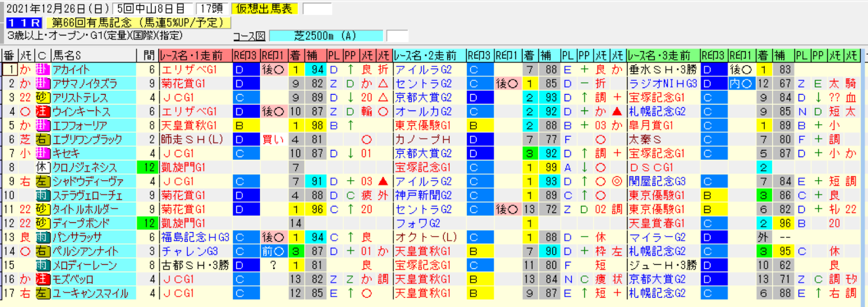
Task: Click the 右 badge beside ペルシアンナイト
Action: (41, 251)
